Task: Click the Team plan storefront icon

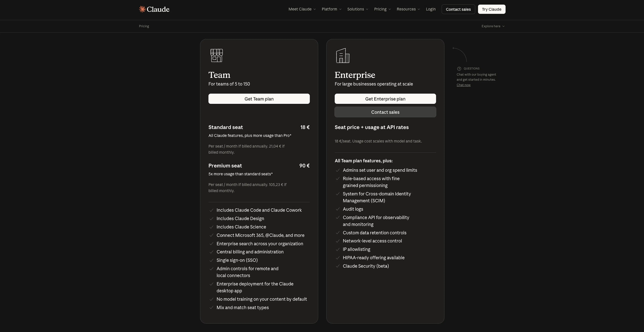Action: tap(217, 55)
